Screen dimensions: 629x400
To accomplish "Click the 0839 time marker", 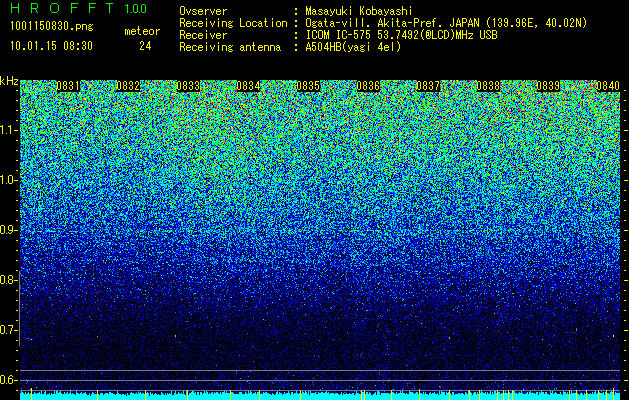I will pos(548,86).
